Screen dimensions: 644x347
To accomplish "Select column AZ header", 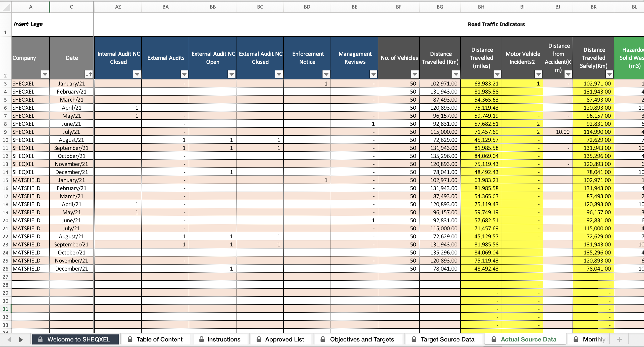I will coord(118,7).
